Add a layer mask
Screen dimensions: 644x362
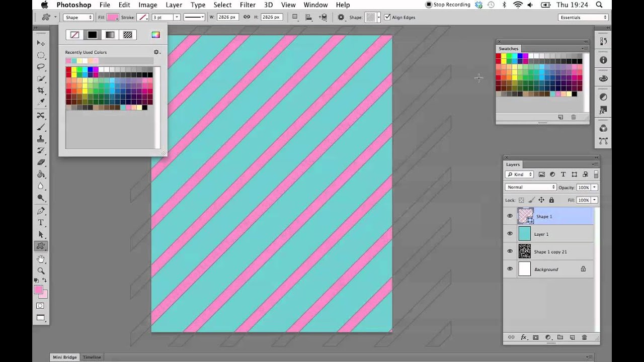[x=535, y=337]
